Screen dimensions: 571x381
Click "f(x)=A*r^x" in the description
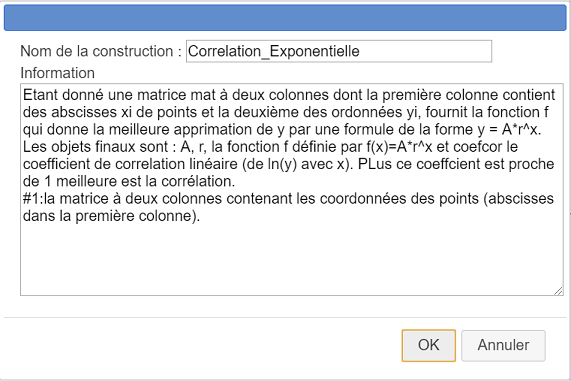tap(399, 147)
